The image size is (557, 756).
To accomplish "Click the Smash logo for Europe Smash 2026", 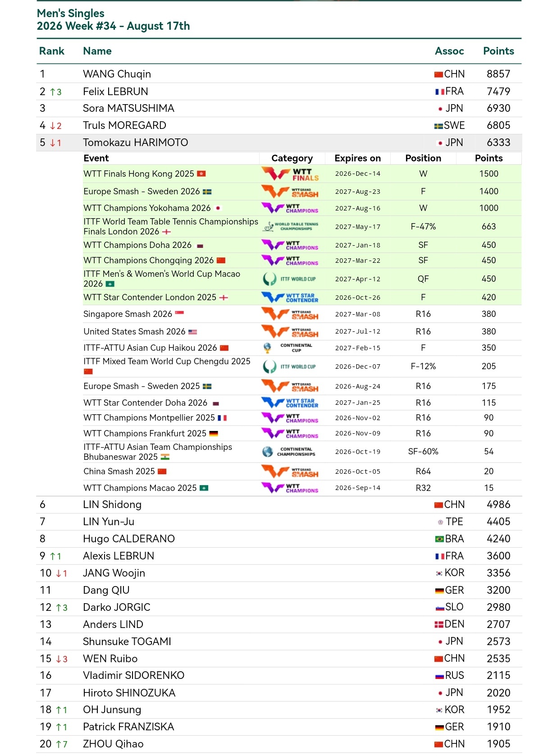I will click(290, 192).
